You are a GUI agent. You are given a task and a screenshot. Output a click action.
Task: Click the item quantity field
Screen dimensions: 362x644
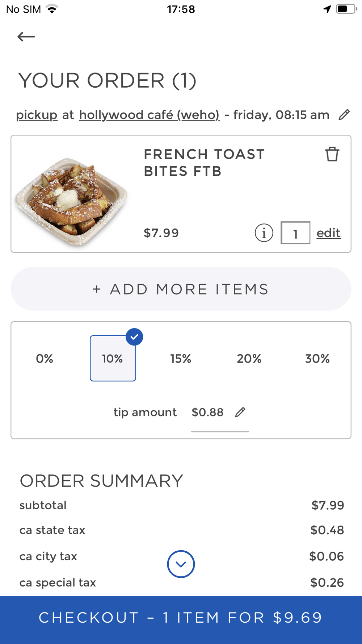coord(295,233)
